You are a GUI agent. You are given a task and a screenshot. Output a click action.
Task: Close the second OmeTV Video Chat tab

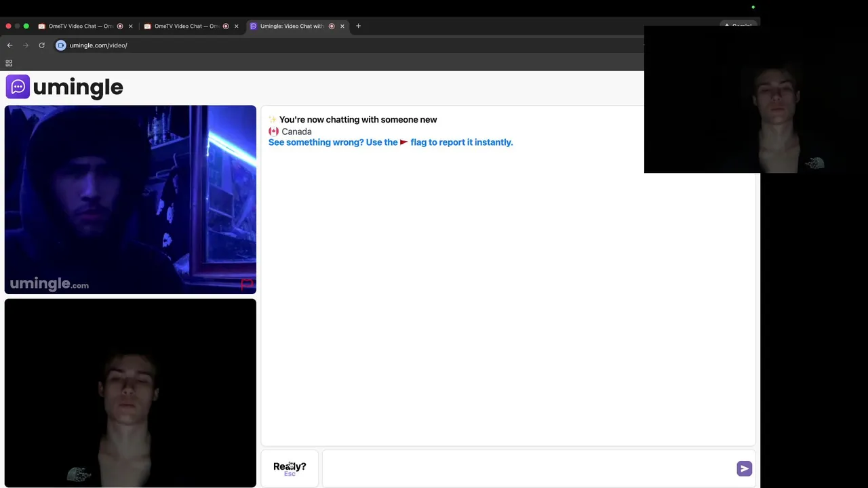[236, 26]
